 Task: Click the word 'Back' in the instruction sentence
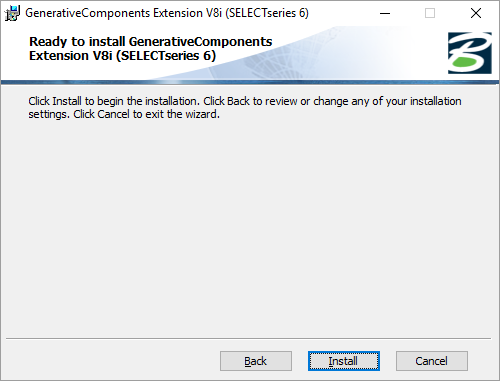click(x=238, y=101)
